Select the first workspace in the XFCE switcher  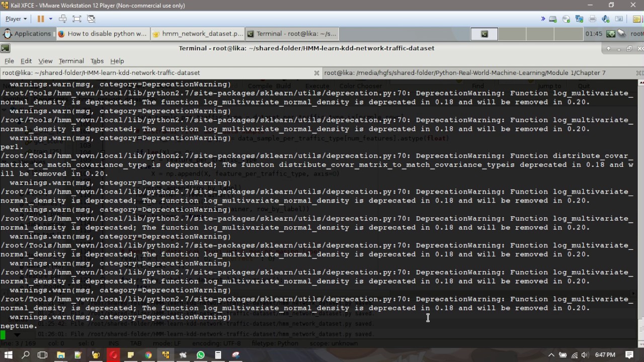pos(485,34)
